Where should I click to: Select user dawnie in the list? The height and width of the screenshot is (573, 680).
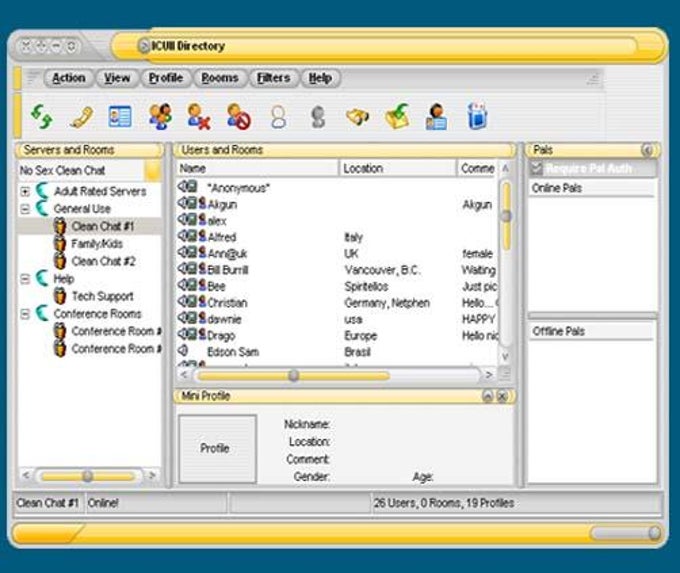(x=224, y=319)
